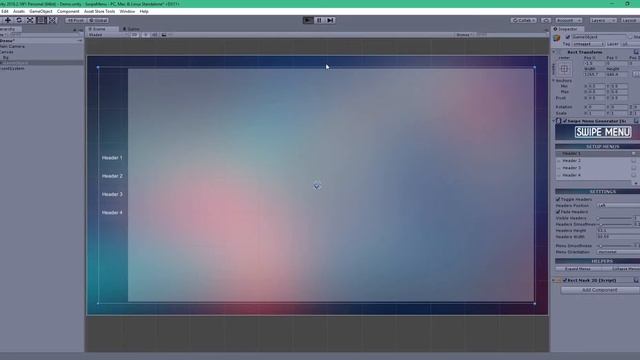Open the Gizmos dropdown in Scene view

pos(464,35)
